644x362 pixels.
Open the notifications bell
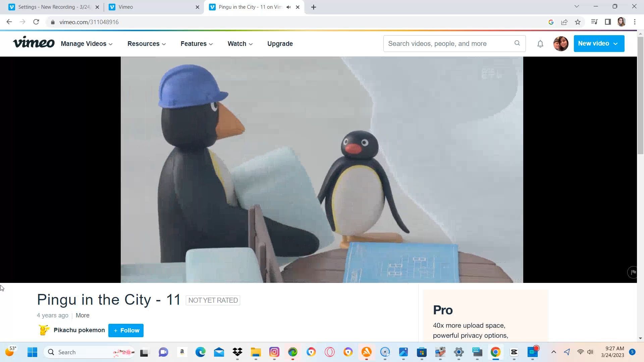point(540,44)
